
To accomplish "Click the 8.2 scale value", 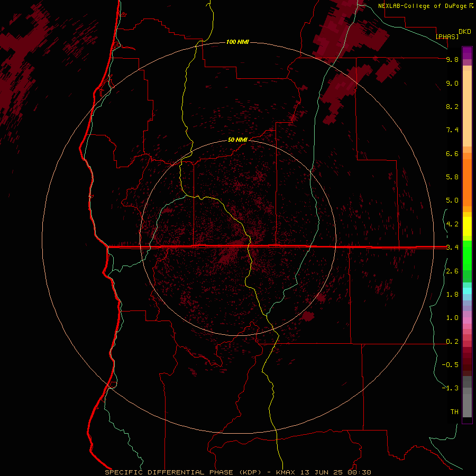I will tap(452, 106).
